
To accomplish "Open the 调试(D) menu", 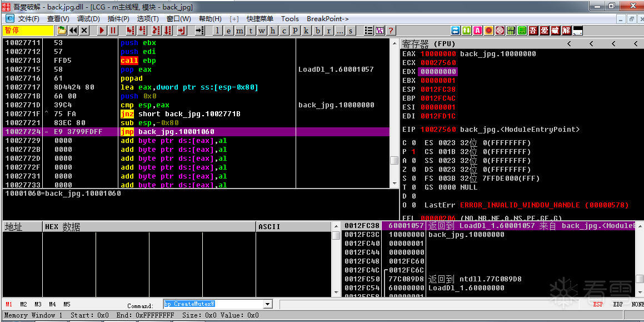I will pyautogui.click(x=88, y=19).
